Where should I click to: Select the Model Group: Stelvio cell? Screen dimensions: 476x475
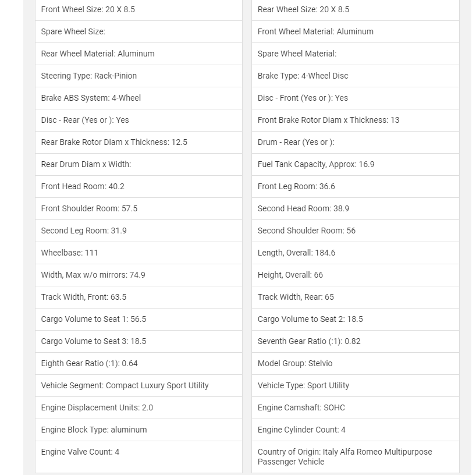[x=295, y=363]
